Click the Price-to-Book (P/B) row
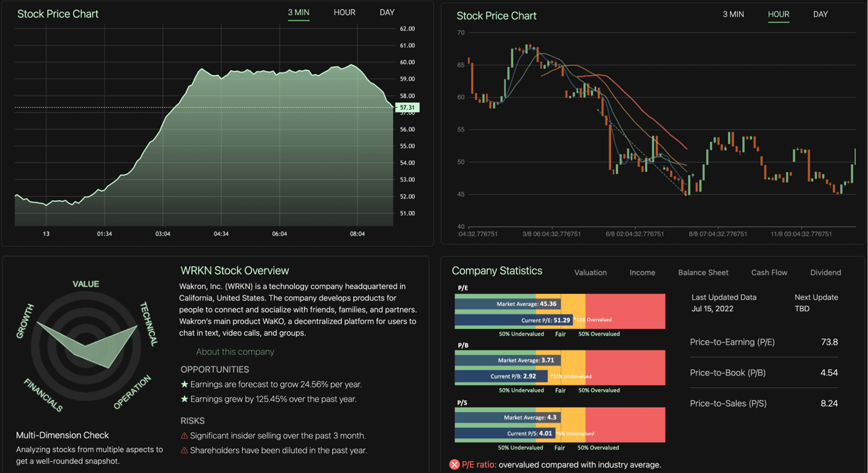The width and height of the screenshot is (868, 473). [764, 373]
